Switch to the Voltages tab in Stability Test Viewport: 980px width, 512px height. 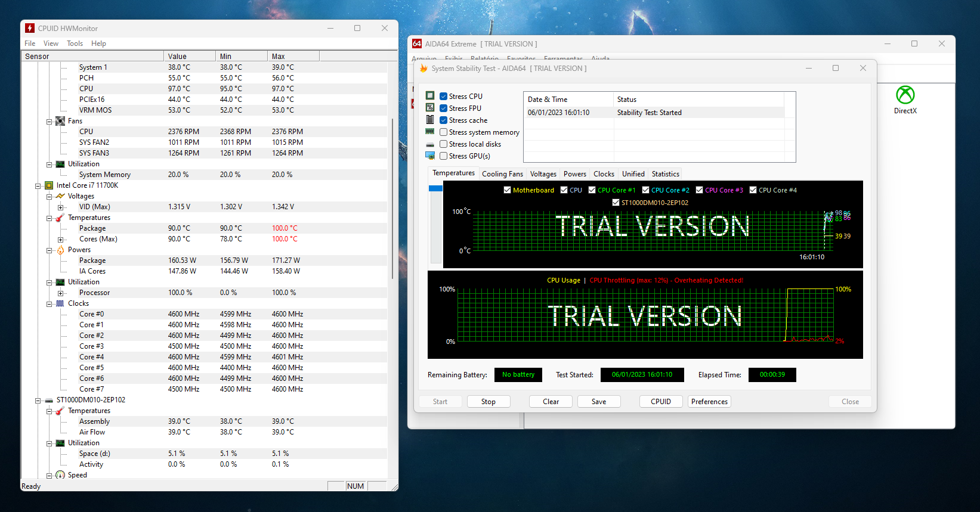coord(543,174)
